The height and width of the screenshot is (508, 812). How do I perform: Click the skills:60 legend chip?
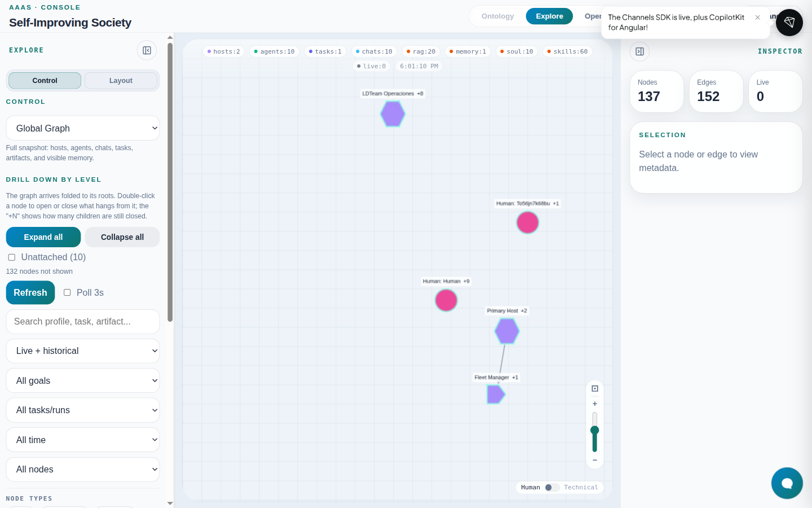pos(568,51)
